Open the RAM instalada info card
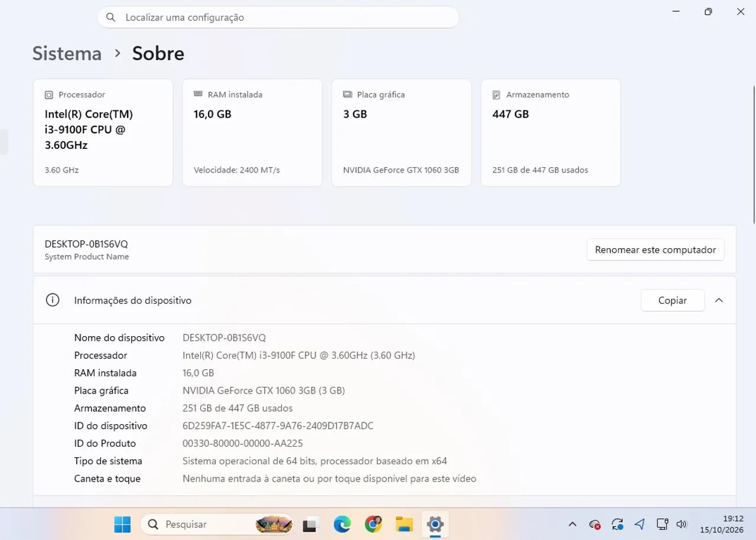Image resolution: width=756 pixels, height=540 pixels. (252, 132)
